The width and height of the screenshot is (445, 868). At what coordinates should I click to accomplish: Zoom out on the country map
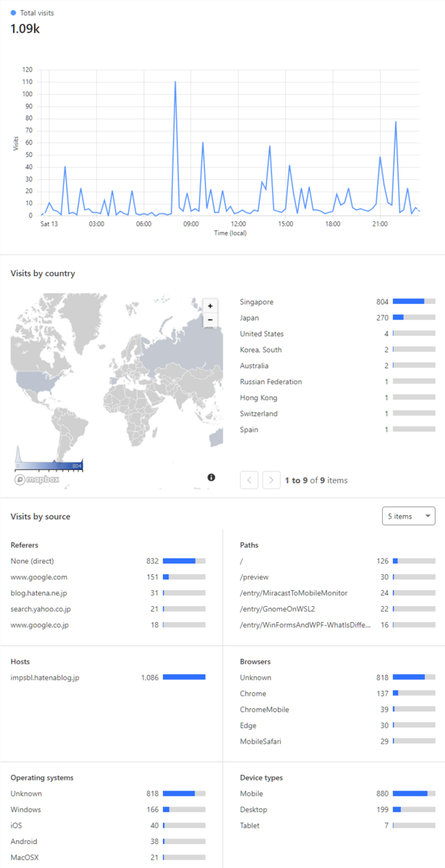pos(210,319)
